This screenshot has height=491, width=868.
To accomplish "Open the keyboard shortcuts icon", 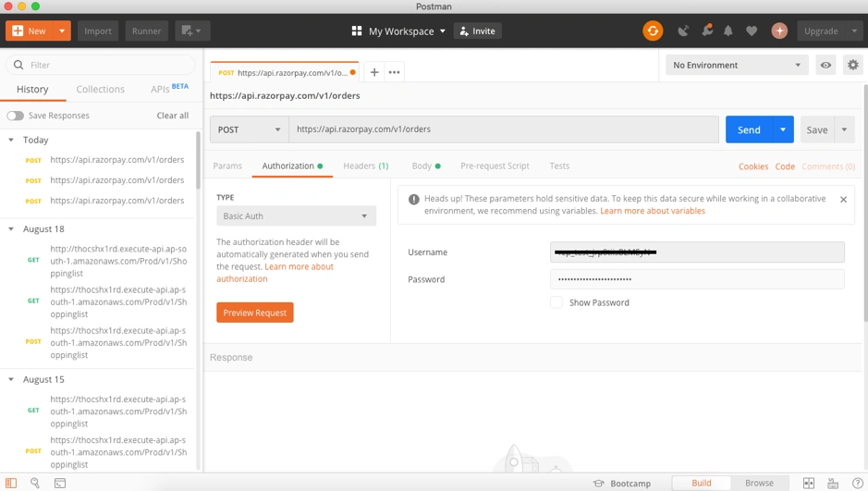I will tap(833, 484).
